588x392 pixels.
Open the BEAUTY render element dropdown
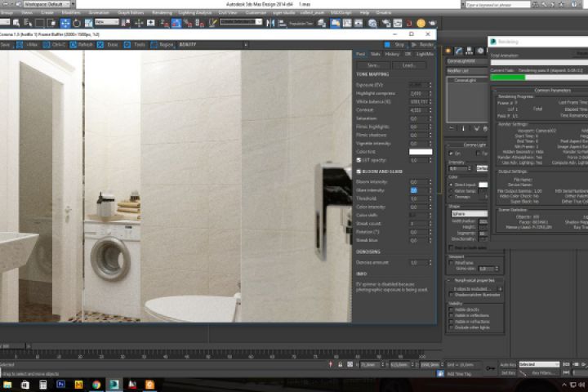point(212,45)
